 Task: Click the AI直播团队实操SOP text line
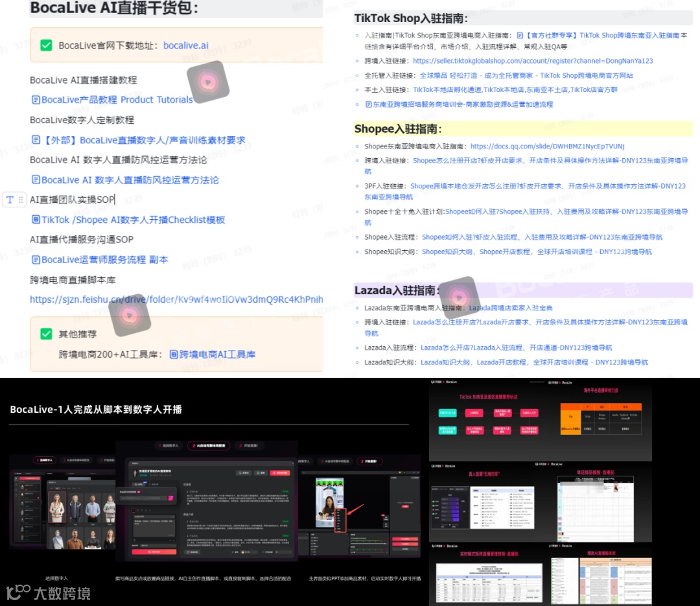(73, 200)
